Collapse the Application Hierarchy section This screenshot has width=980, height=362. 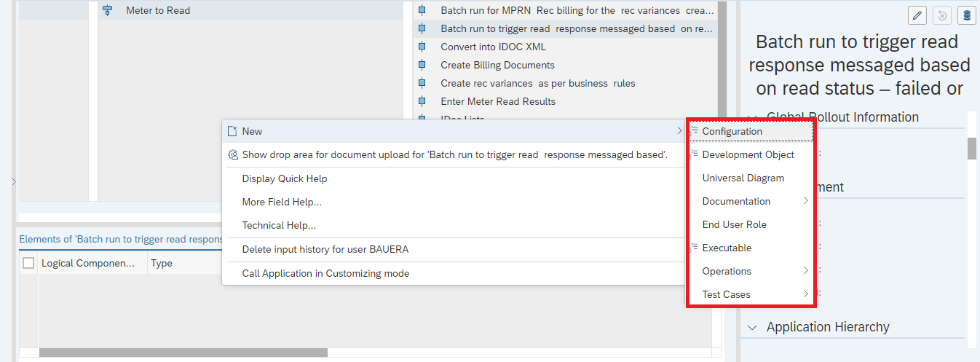click(752, 328)
